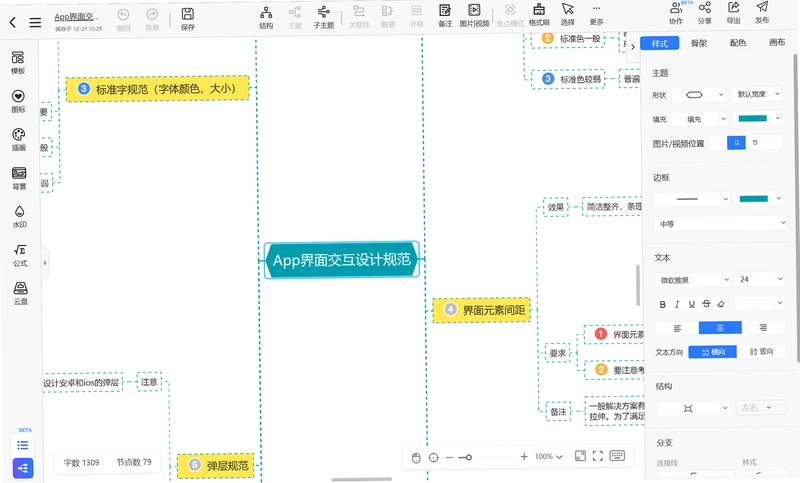Viewport: 800px width, 483px height.
Task: Toggle bold text formatting
Action: pyautogui.click(x=662, y=304)
